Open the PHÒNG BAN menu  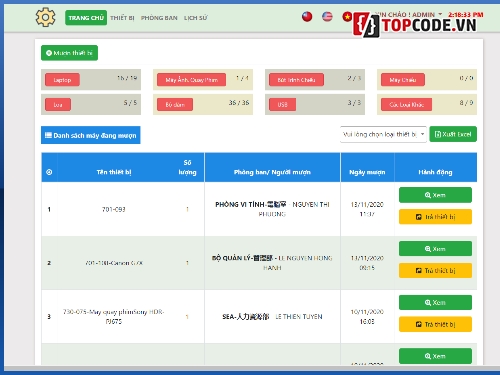(x=159, y=18)
